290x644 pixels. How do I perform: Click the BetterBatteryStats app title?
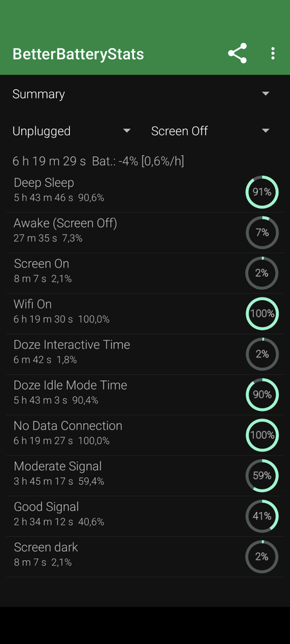(78, 54)
